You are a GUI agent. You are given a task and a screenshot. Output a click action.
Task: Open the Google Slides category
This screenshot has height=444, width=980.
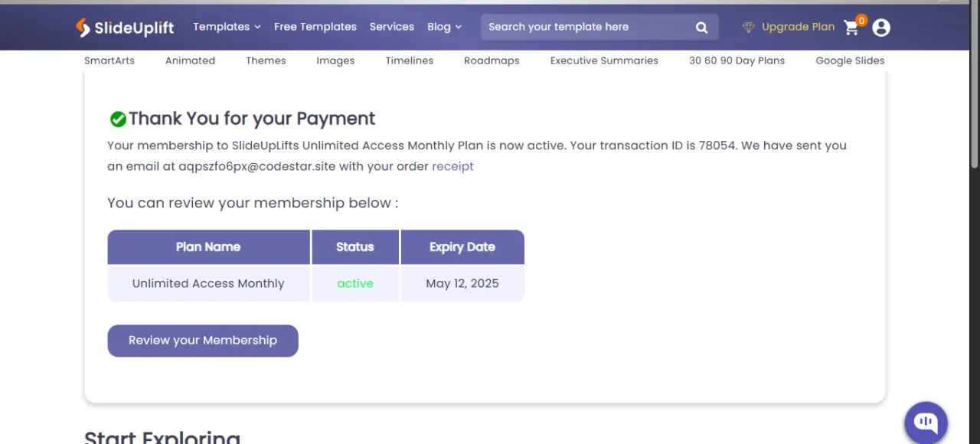(x=850, y=60)
